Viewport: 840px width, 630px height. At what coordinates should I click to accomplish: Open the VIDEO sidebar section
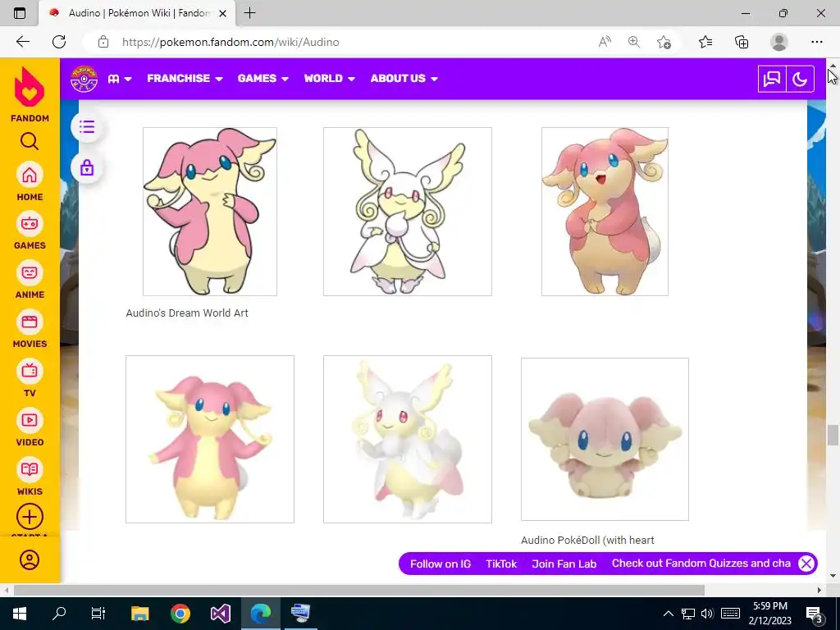click(30, 427)
